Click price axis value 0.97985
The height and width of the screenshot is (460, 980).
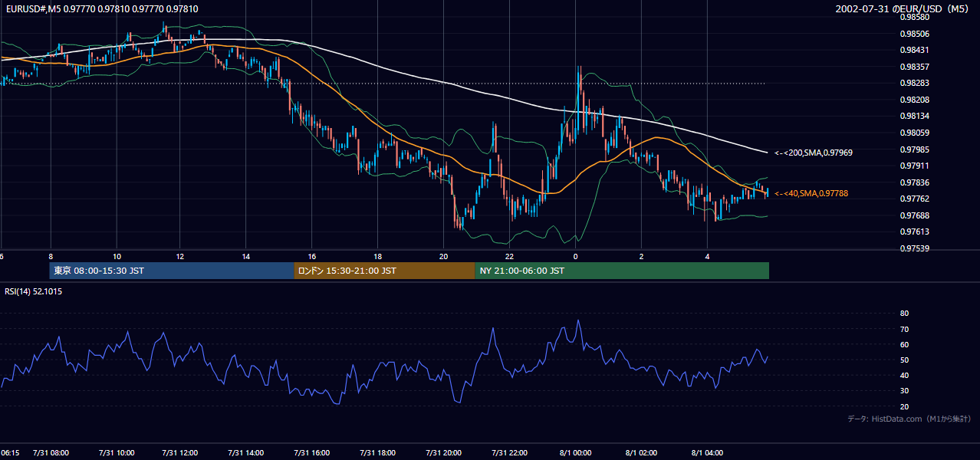tap(915, 149)
